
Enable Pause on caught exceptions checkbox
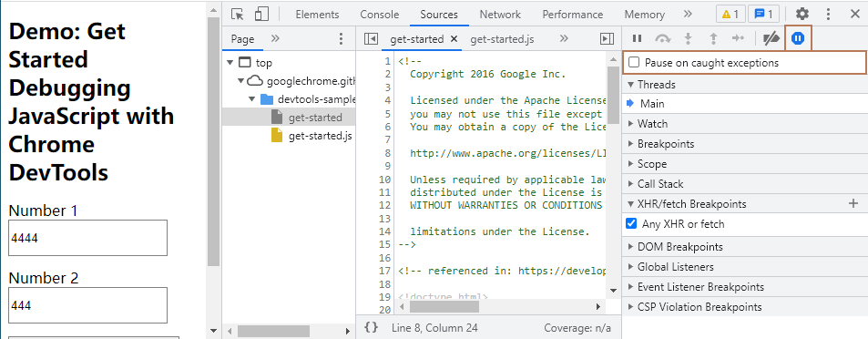(x=635, y=63)
